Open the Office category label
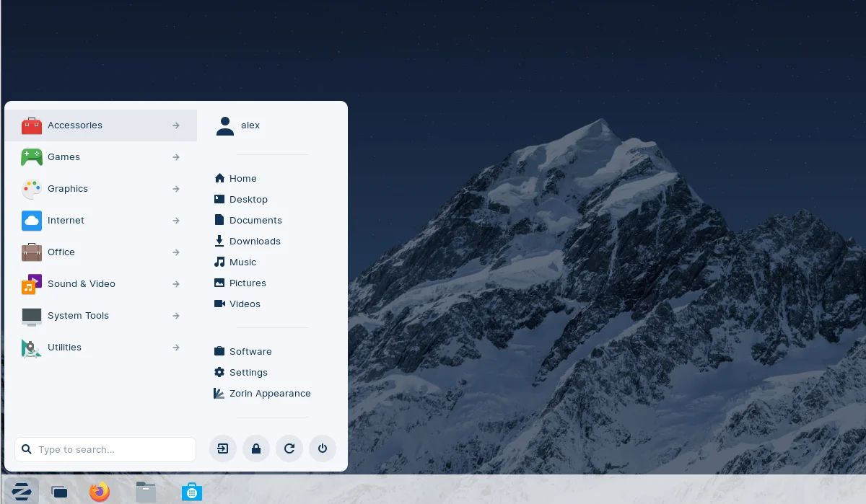Viewport: 866px width, 504px height. coord(61,252)
